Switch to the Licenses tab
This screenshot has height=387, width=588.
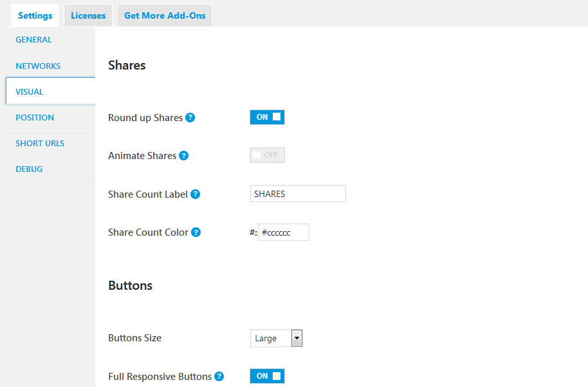pos(88,15)
